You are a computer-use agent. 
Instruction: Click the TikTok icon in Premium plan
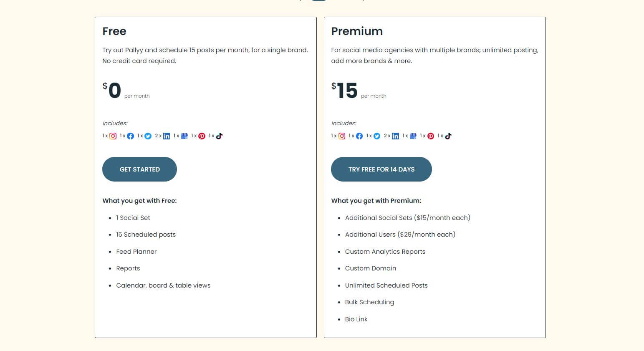448,136
